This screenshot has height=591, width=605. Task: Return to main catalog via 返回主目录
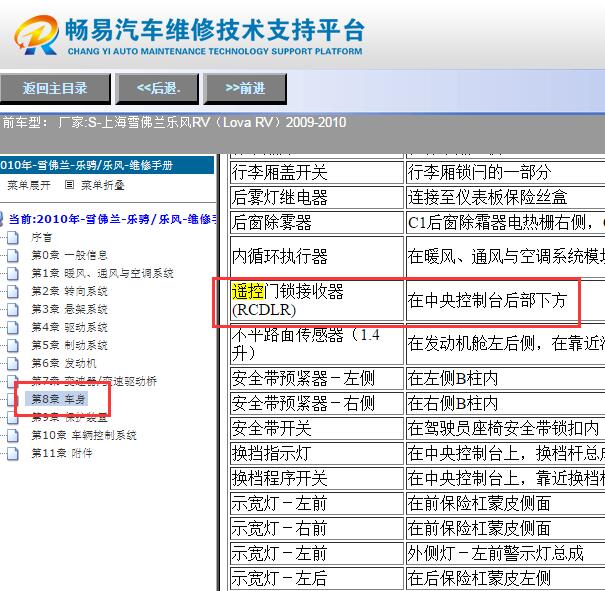pyautogui.click(x=55, y=89)
